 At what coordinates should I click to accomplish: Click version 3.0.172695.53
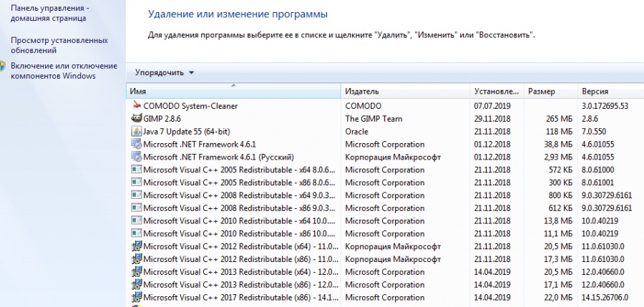click(605, 106)
